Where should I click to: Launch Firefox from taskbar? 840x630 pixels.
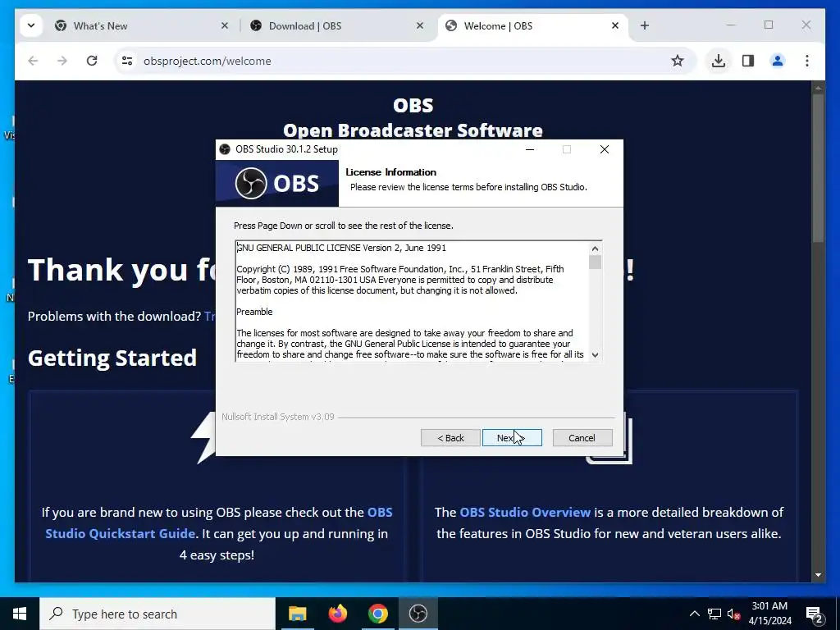pyautogui.click(x=337, y=614)
